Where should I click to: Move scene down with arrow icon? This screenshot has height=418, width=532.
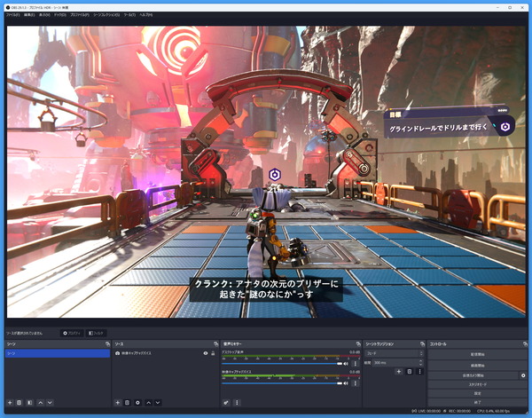50,403
